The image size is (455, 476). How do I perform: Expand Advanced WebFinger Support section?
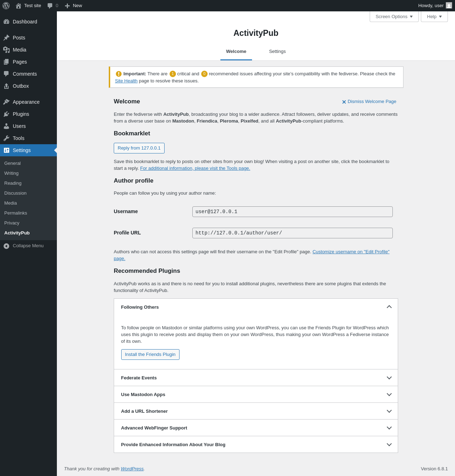click(x=389, y=428)
